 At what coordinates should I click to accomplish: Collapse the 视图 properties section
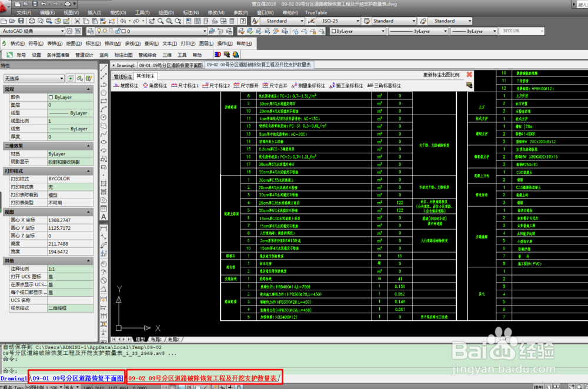point(89,212)
